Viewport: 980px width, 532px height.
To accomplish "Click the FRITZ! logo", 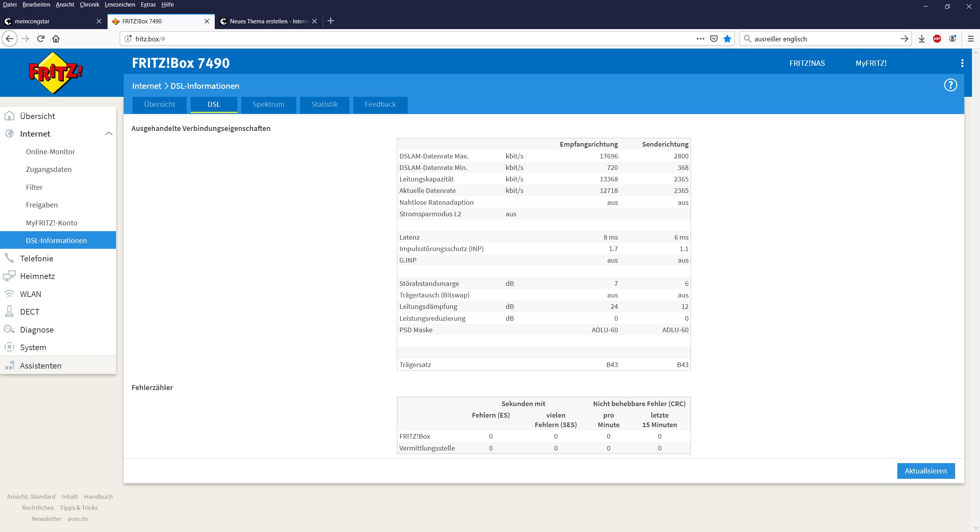I will tap(56, 73).
